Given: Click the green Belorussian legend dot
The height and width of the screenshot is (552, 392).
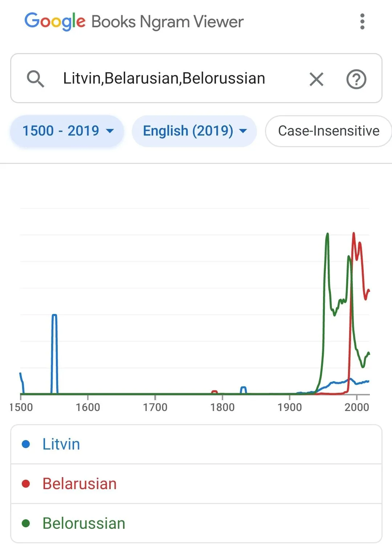Looking at the screenshot, I should point(26,523).
